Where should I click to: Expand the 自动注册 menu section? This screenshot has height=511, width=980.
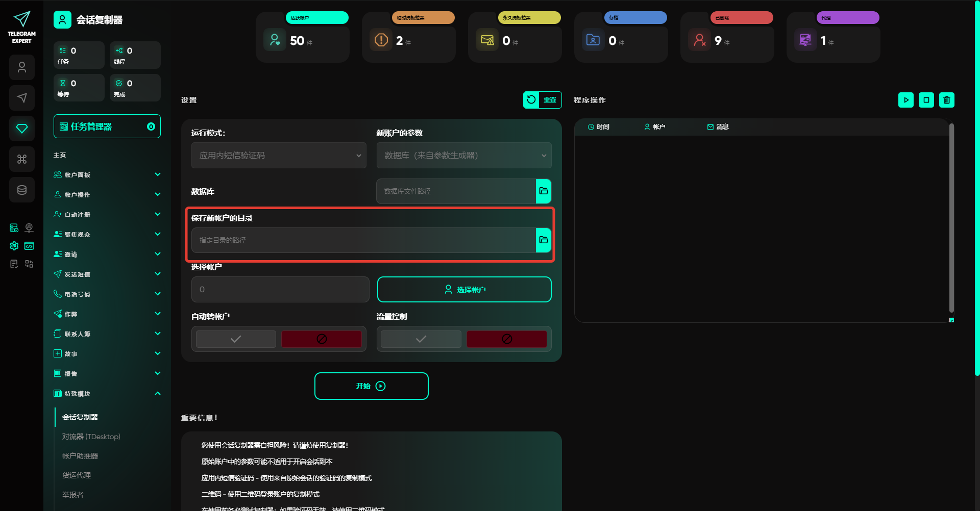point(107,215)
